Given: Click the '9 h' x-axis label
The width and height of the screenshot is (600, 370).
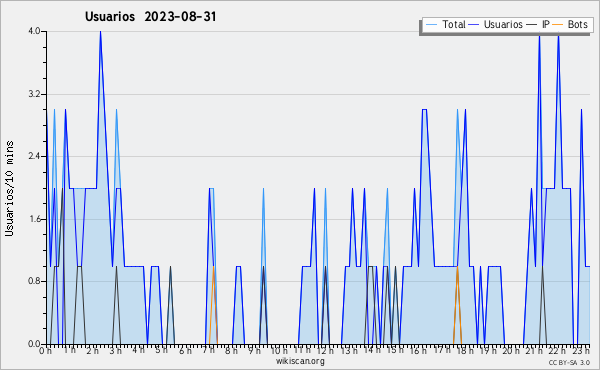Looking at the screenshot, I should 254,350.
